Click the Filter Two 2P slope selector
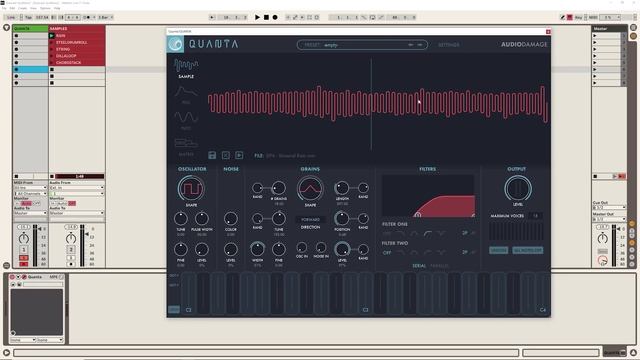The image size is (640, 360). pos(465,252)
